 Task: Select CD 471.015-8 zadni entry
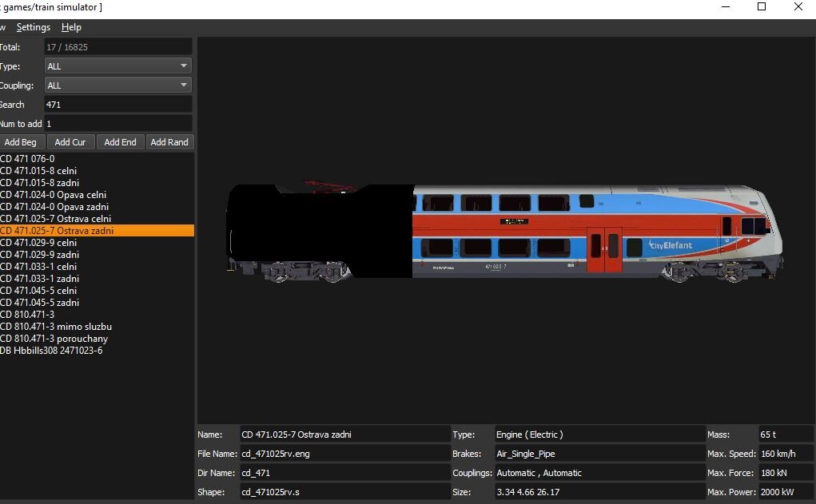pos(97,183)
